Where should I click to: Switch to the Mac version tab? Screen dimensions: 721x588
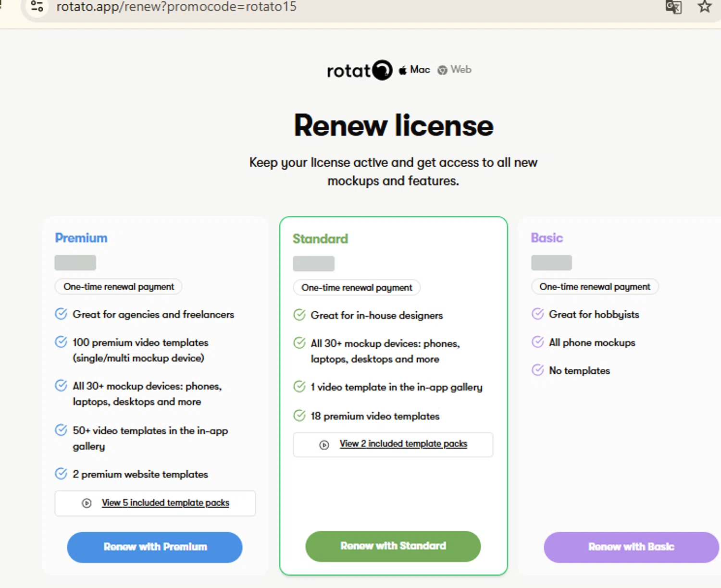[414, 70]
